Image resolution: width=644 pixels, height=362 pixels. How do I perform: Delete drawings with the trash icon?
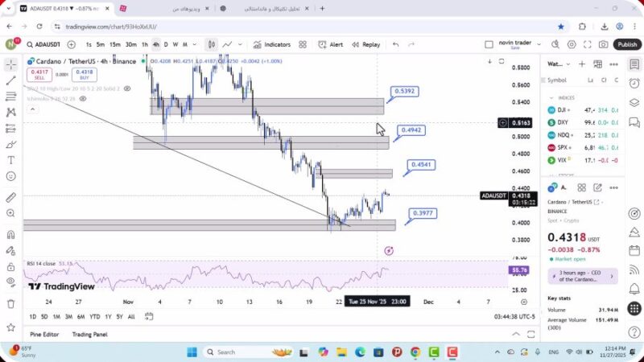click(11, 304)
